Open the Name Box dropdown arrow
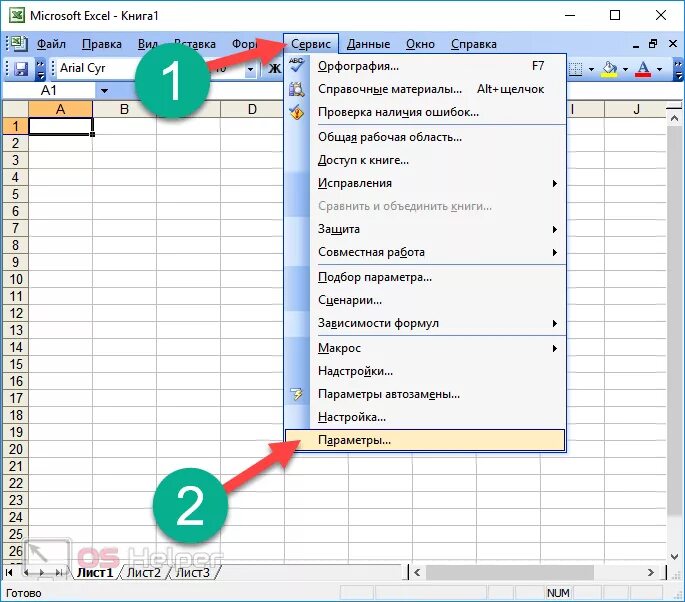This screenshot has width=685, height=602. point(104,91)
